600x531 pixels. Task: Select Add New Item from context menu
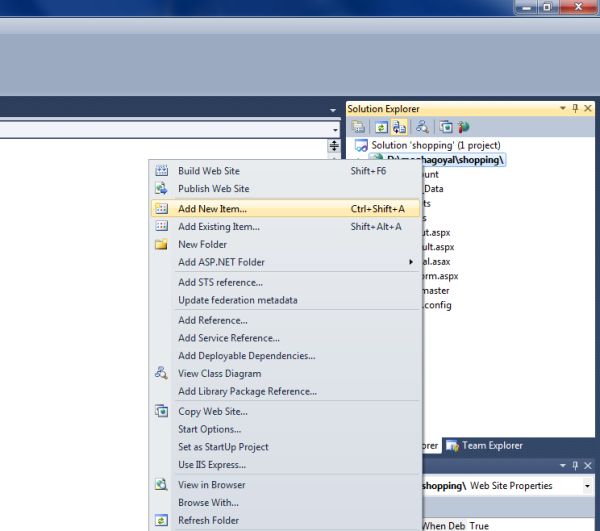(x=285, y=208)
